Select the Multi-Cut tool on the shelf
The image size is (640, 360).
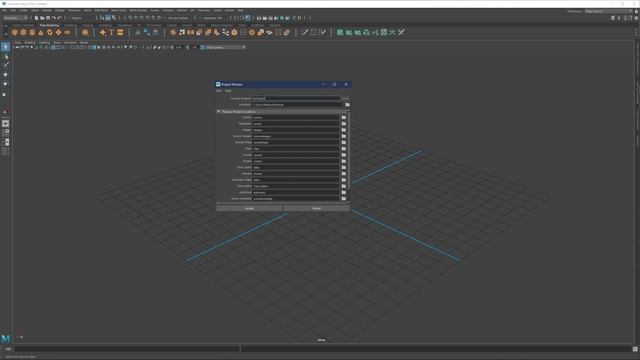[x=304, y=32]
